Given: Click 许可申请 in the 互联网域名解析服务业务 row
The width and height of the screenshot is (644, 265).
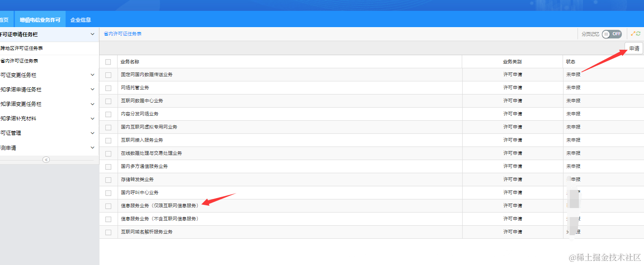Looking at the screenshot, I should click(512, 232).
